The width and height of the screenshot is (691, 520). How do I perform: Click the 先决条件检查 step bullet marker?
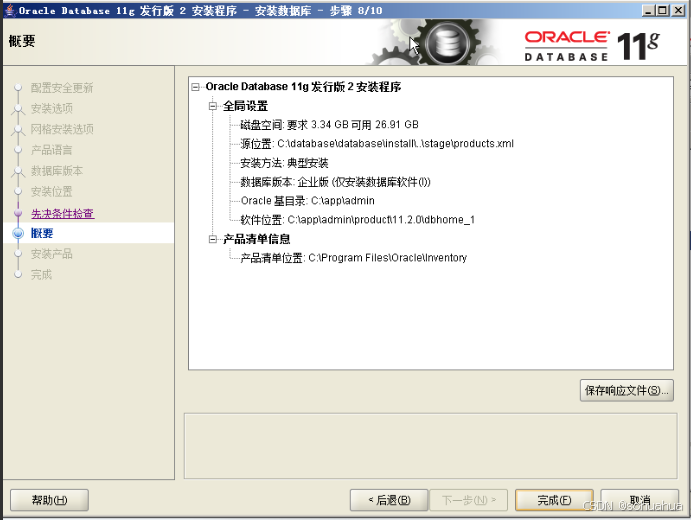pos(18,213)
